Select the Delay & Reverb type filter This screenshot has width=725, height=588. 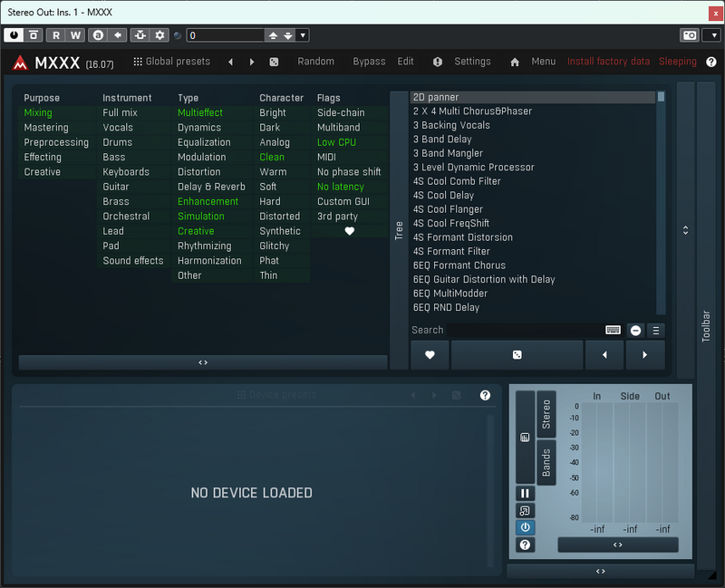pos(211,187)
